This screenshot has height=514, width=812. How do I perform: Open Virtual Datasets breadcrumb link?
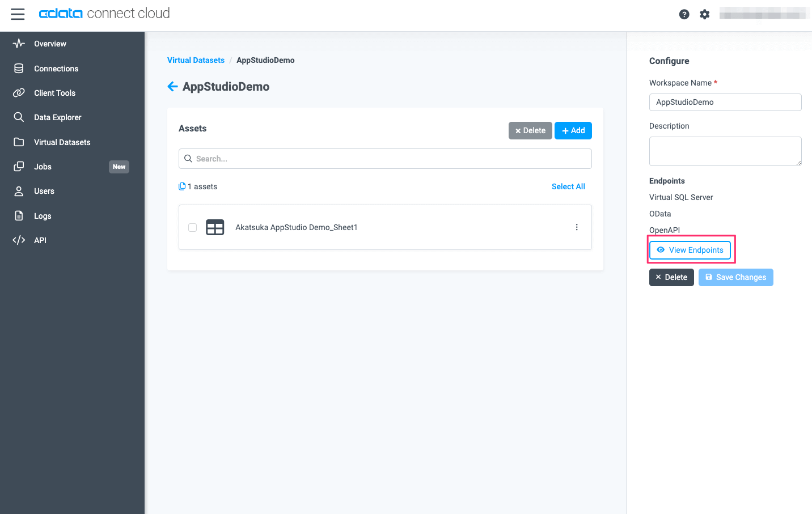[x=196, y=60]
